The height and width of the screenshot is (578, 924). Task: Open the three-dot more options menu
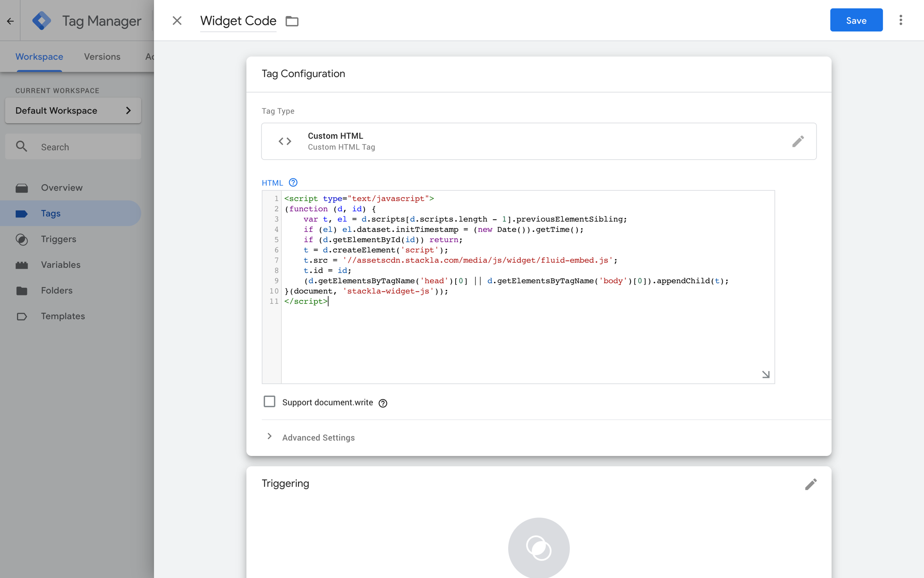(x=901, y=20)
